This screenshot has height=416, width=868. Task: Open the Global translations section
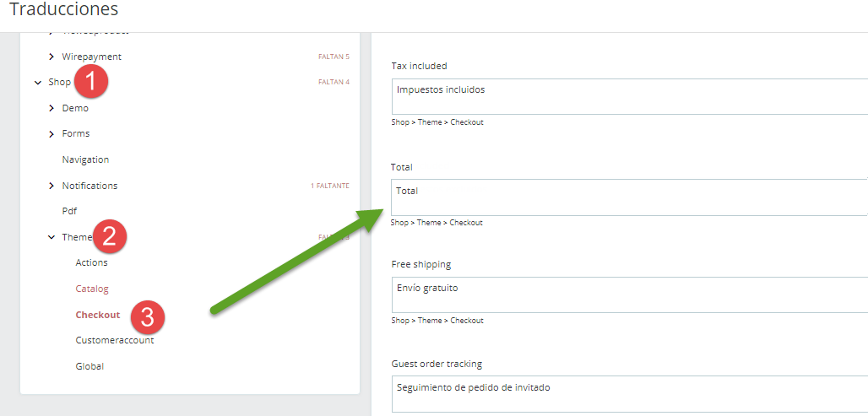[90, 366]
